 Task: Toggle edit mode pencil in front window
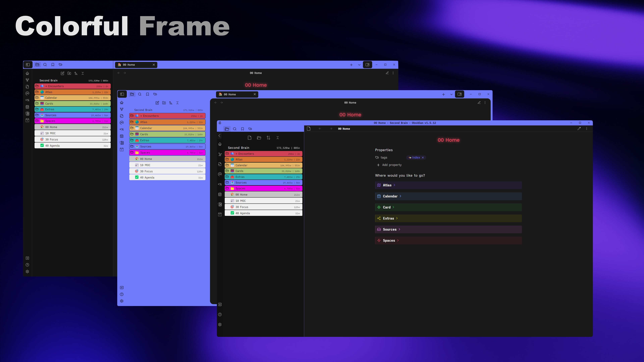point(579,129)
